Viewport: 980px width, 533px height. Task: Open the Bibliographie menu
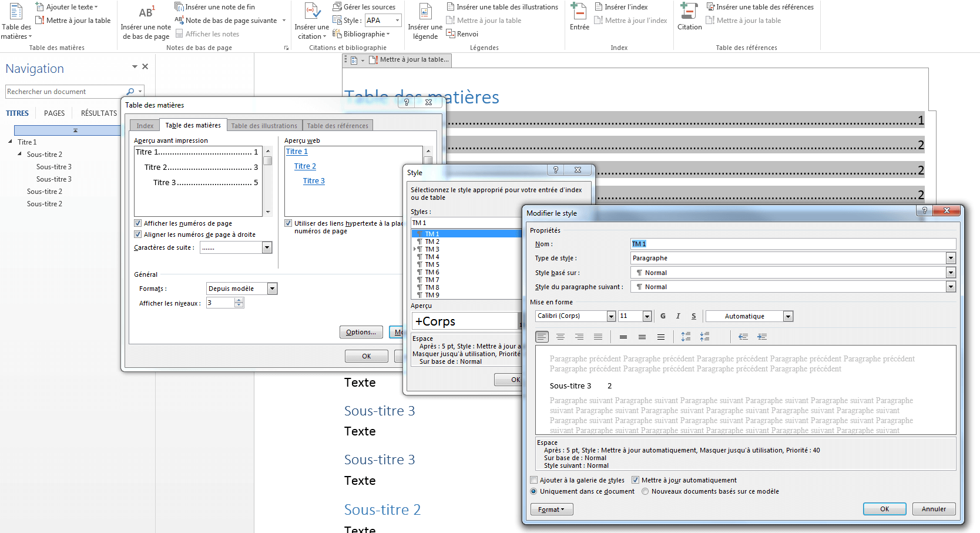361,34
